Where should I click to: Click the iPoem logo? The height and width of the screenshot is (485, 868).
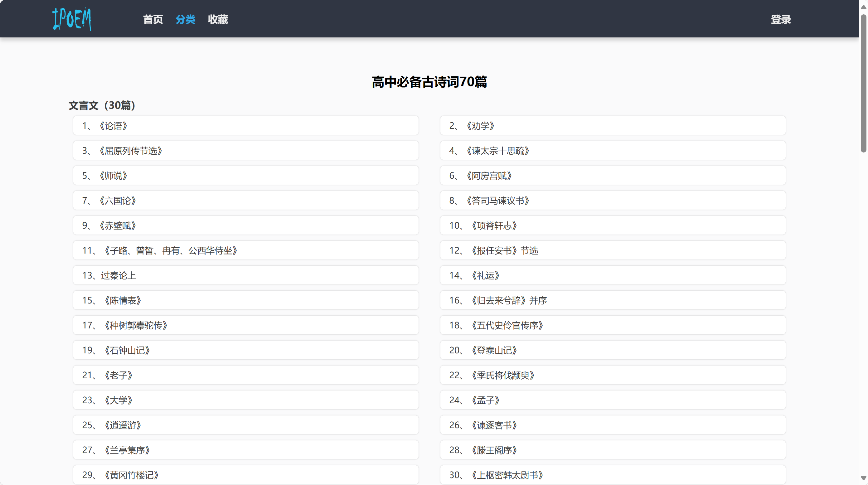[72, 19]
